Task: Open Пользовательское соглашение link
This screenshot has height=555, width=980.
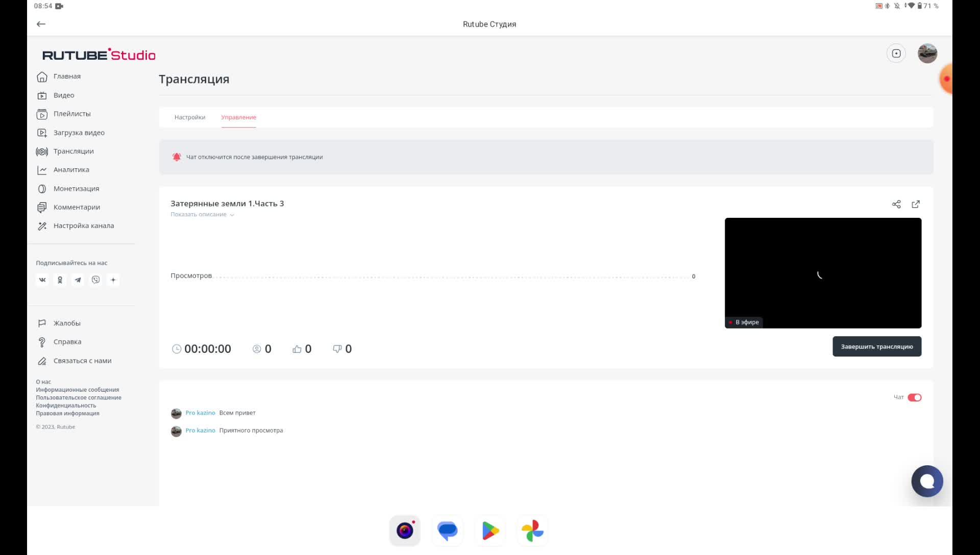Action: coord(79,398)
